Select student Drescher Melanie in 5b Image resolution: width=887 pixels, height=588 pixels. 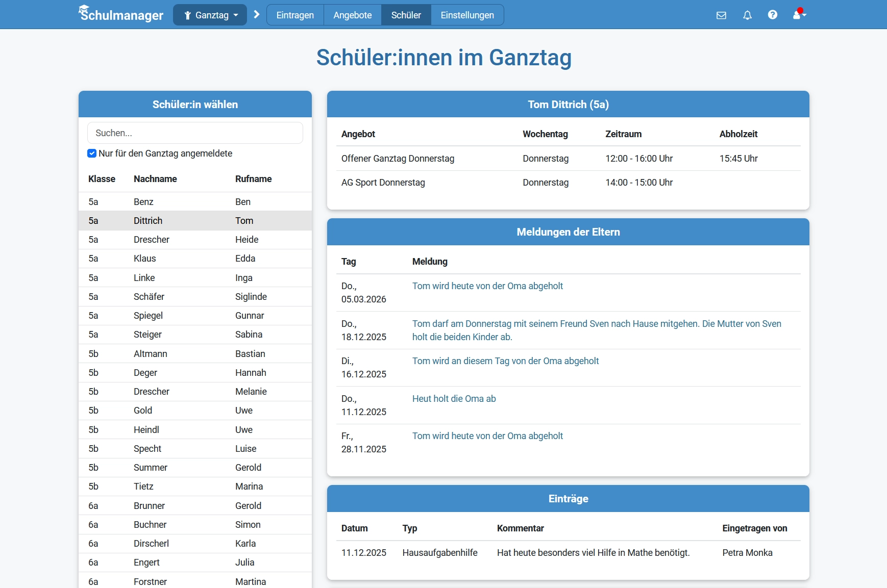tap(195, 392)
